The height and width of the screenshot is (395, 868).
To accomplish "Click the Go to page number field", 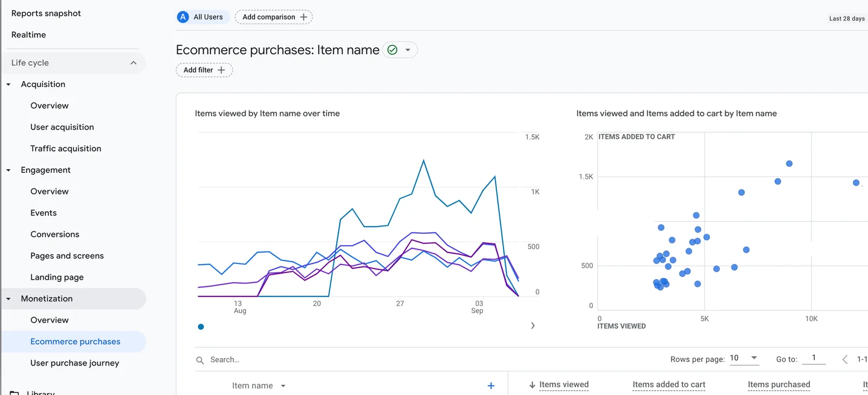I will [814, 358].
